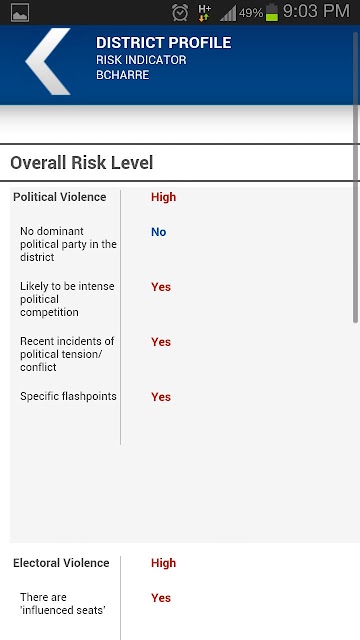Tap the alarm clock status icon
360x640 pixels.
(180, 12)
